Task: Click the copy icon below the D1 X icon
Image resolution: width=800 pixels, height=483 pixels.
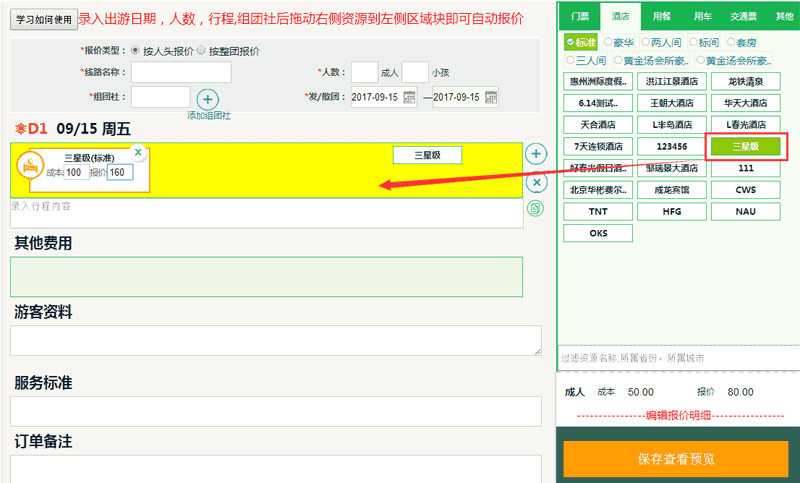Action: (x=536, y=208)
